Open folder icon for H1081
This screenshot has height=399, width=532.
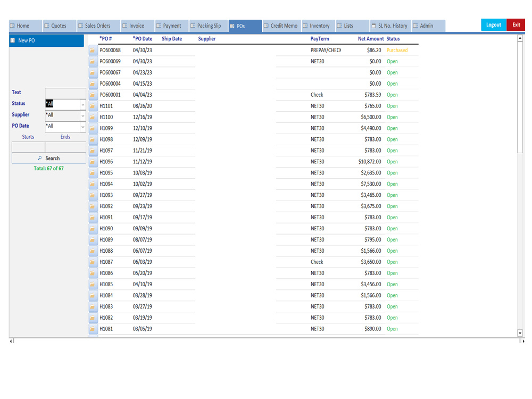pyautogui.click(x=93, y=329)
